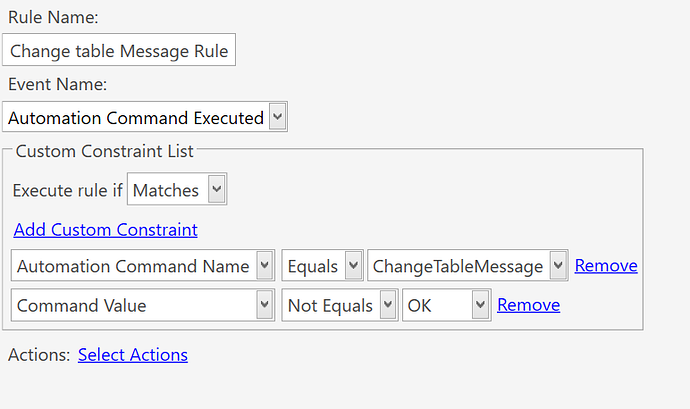Click the Add Custom Constraint link
690x409 pixels.
(x=105, y=229)
